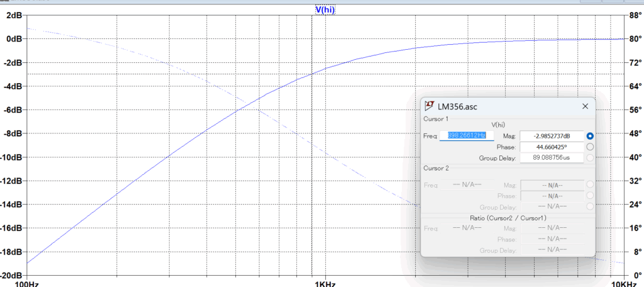Click the Cursor 1 Group Delay value field
Image resolution: width=644 pixels, height=287 pixels.
click(552, 158)
